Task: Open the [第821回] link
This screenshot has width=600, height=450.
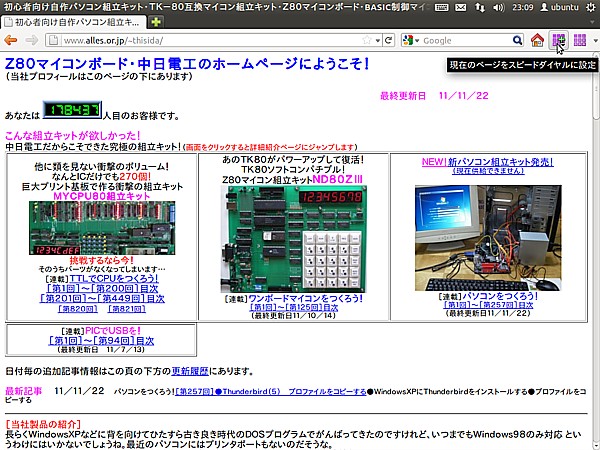Action: 126,308
